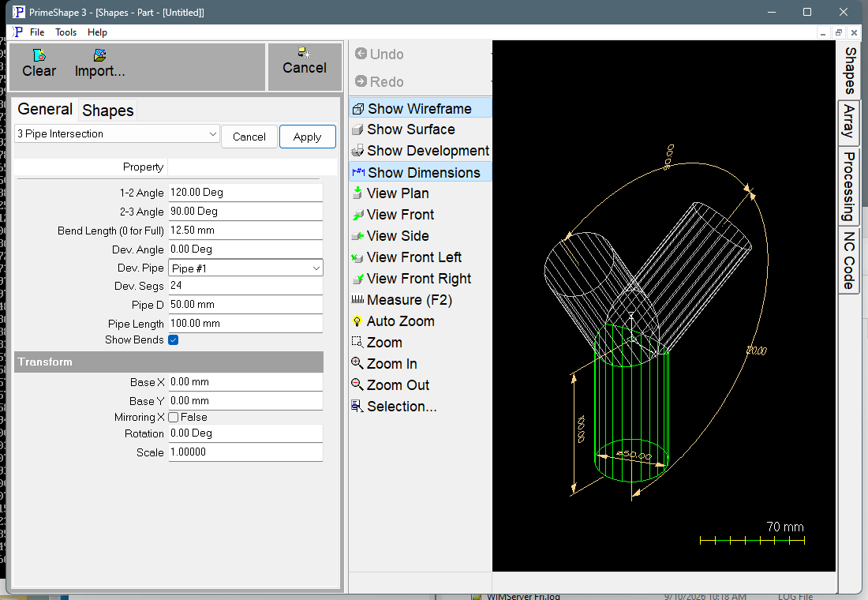
Task: Click the PrimeShape title bar logo
Action: coord(18,12)
